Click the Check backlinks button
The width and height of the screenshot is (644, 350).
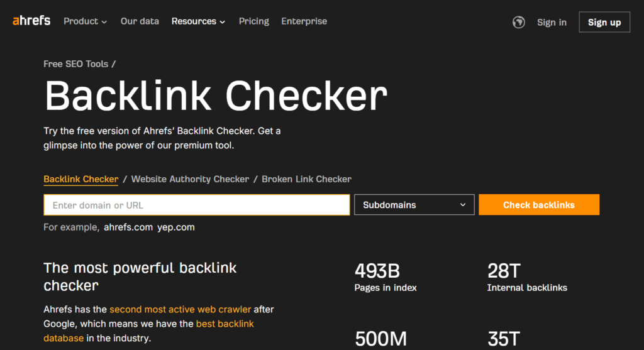tap(538, 205)
